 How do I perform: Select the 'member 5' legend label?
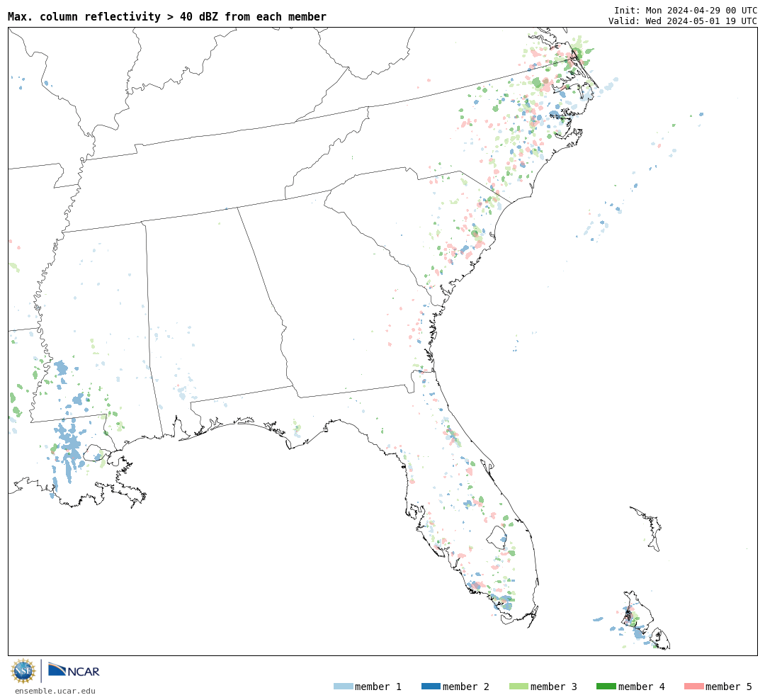tap(729, 687)
